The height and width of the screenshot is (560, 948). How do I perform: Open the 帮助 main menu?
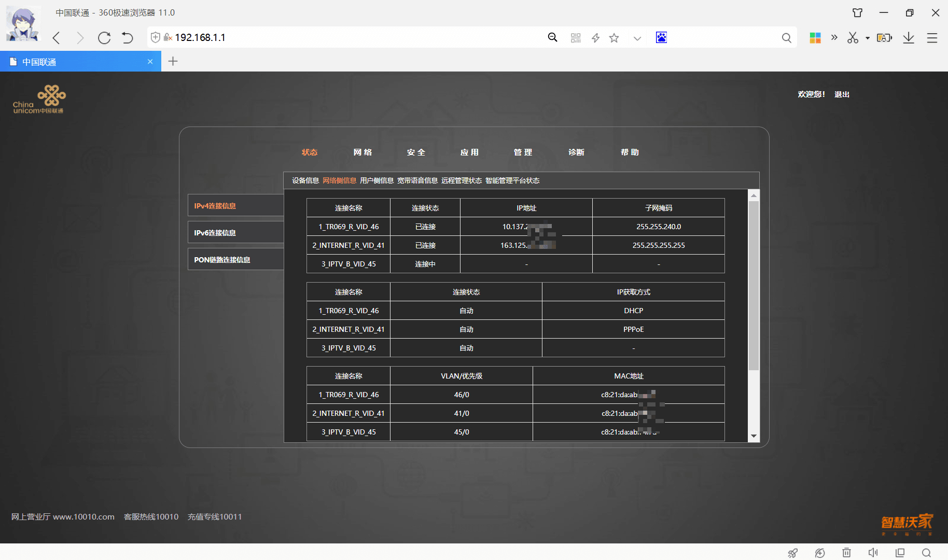coord(630,152)
